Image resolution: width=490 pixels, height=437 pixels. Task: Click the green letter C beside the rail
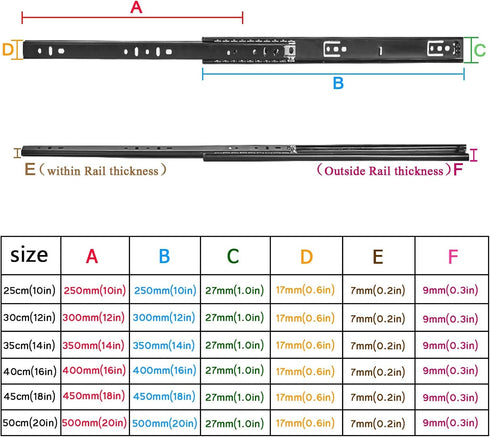click(480, 51)
